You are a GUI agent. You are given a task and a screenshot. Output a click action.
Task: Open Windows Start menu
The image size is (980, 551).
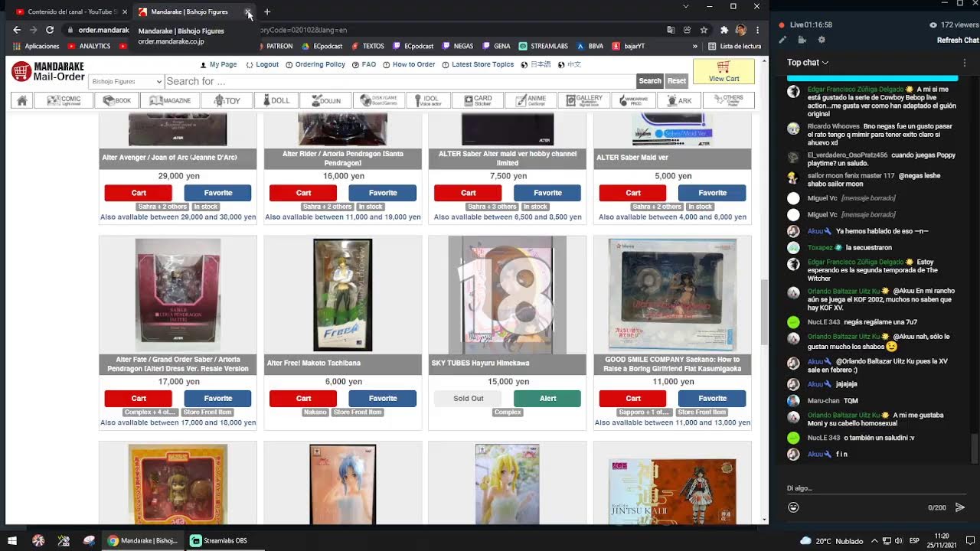point(12,540)
